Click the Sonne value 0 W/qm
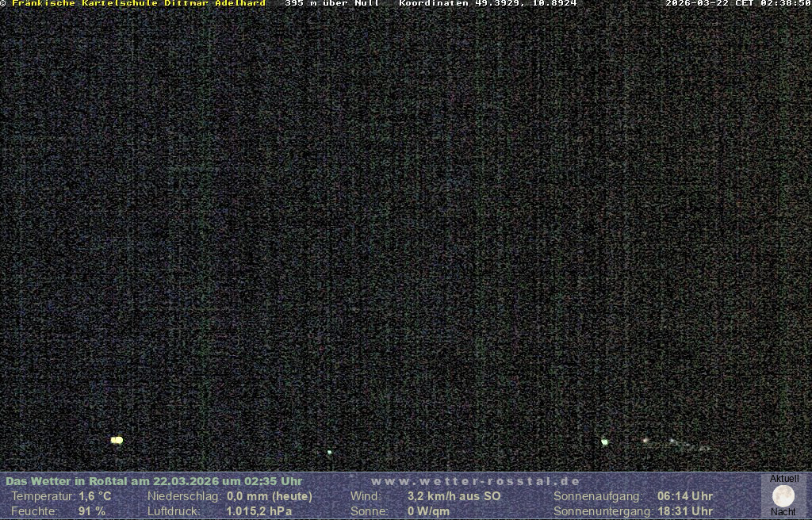Screen dimensions: 812x520 428,511
